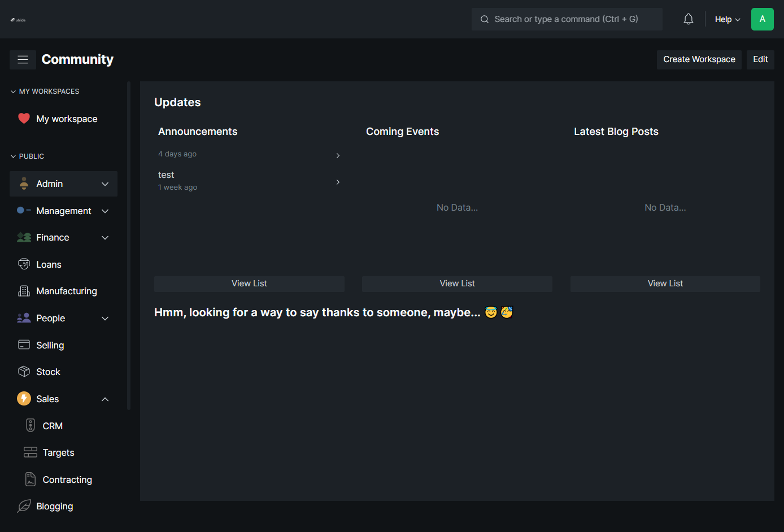Screen dimensions: 784x532
Task: Collapse the Sales workspace chevron
Action: click(105, 399)
